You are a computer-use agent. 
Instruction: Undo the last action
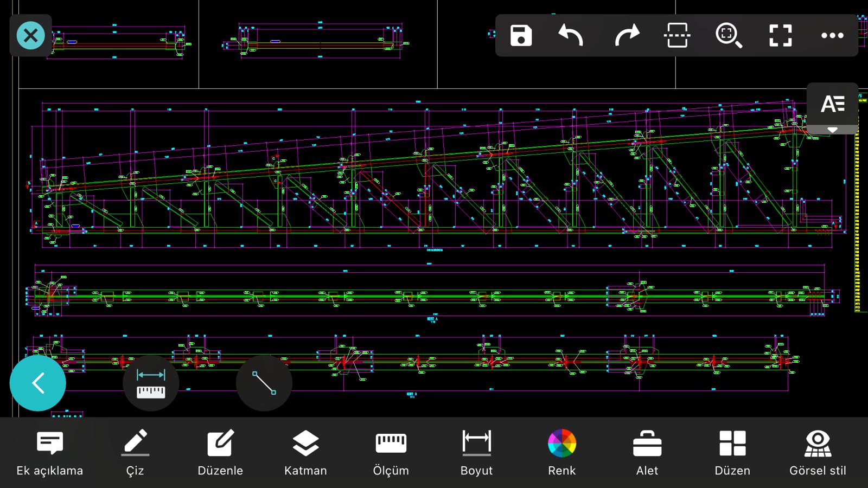coord(571,36)
